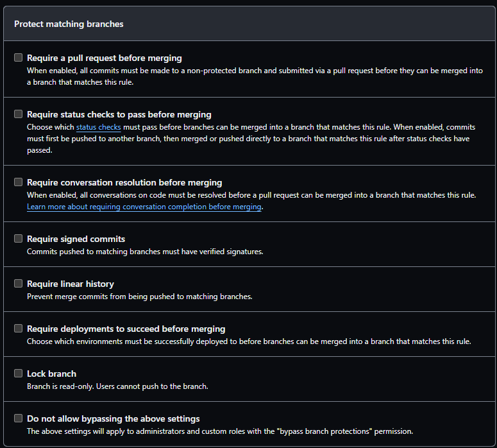Click the Protect matching branches heading
Screen dimensions: 497x448
coord(69,24)
